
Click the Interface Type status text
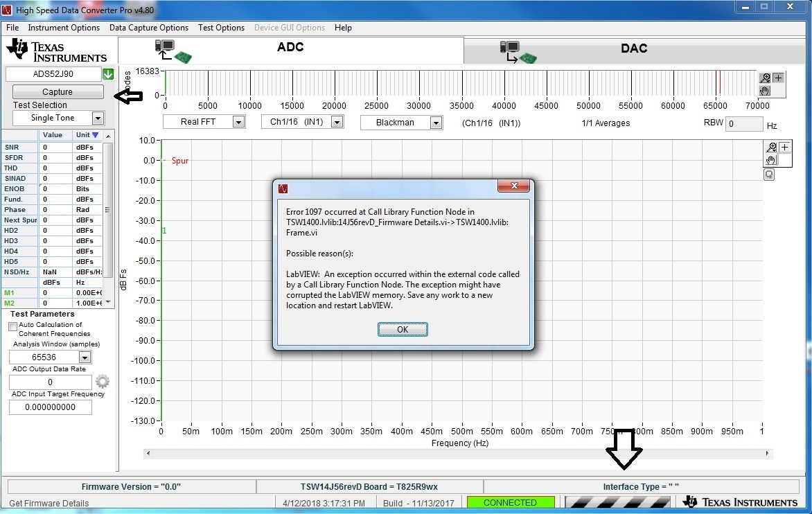coord(641,486)
